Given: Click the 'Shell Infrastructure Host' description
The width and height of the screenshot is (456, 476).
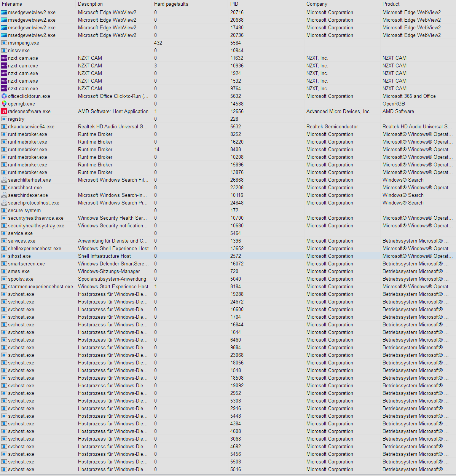Looking at the screenshot, I should tap(104, 256).
